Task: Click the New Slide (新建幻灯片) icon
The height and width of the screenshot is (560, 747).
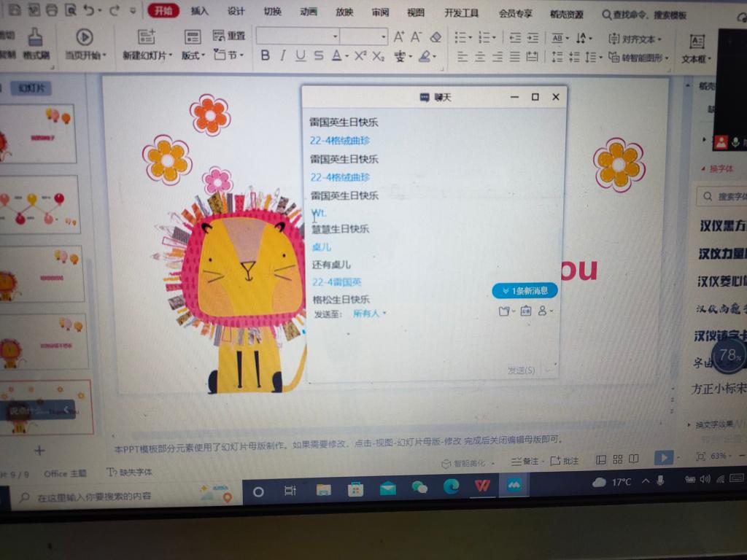Action: pos(146,38)
